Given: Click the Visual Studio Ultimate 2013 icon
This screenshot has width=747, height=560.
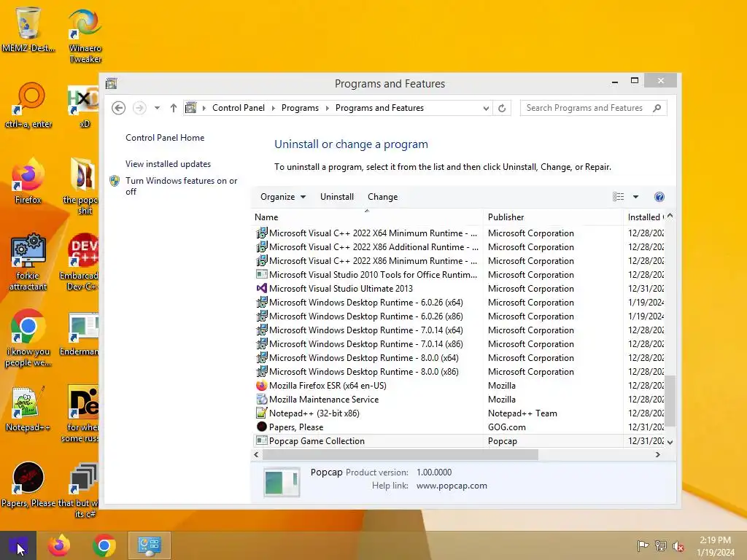Looking at the screenshot, I should (262, 289).
